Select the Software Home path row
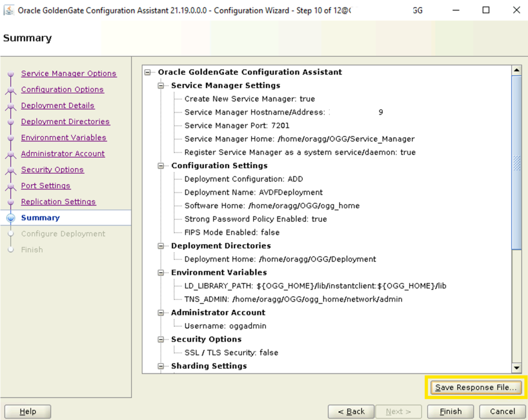This screenshot has width=528, height=420. (272, 206)
